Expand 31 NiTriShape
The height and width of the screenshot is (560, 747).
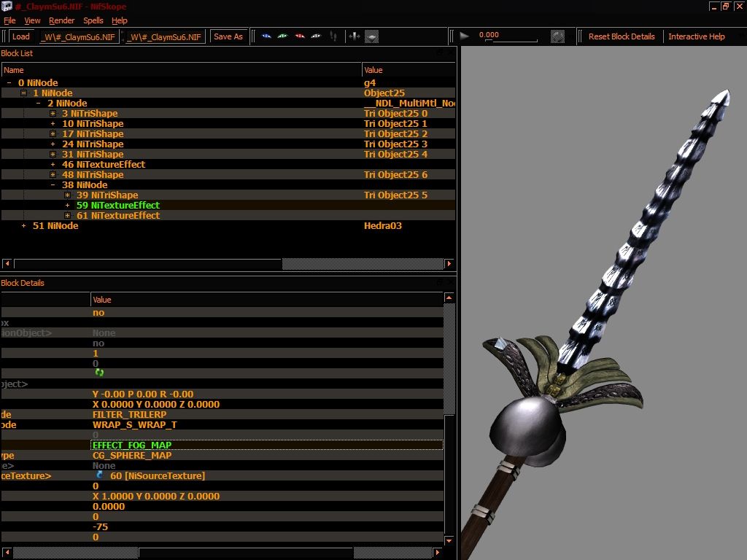point(53,155)
